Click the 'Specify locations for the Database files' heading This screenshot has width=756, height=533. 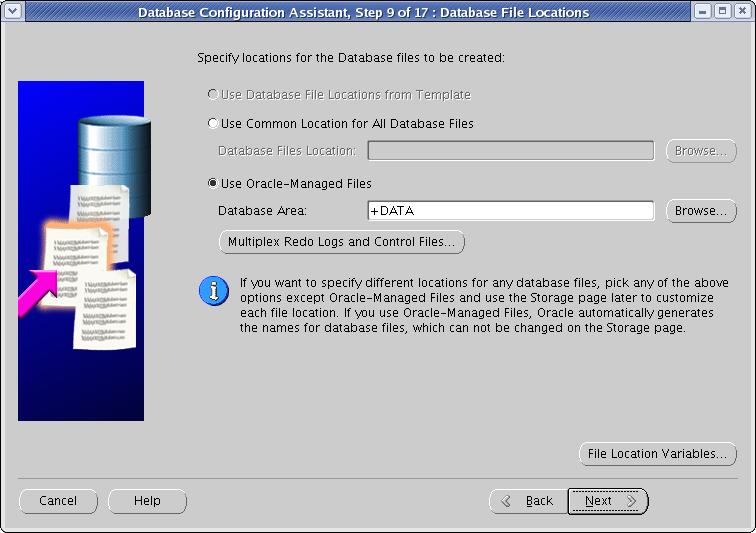pos(351,58)
